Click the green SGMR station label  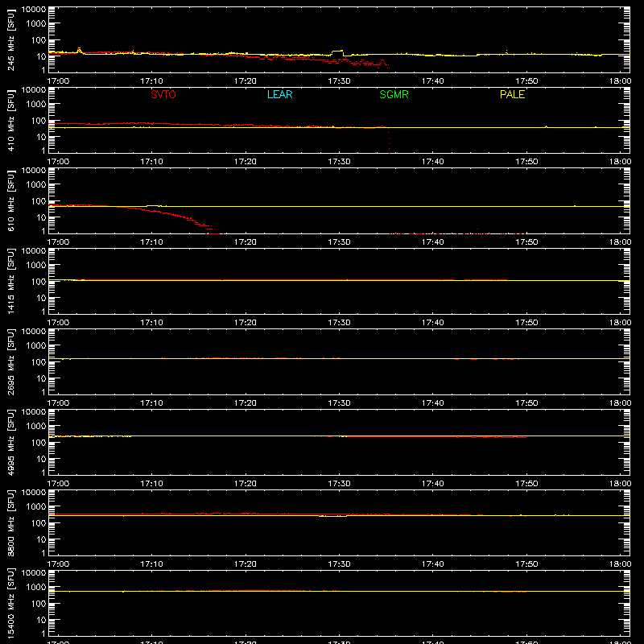(x=394, y=94)
